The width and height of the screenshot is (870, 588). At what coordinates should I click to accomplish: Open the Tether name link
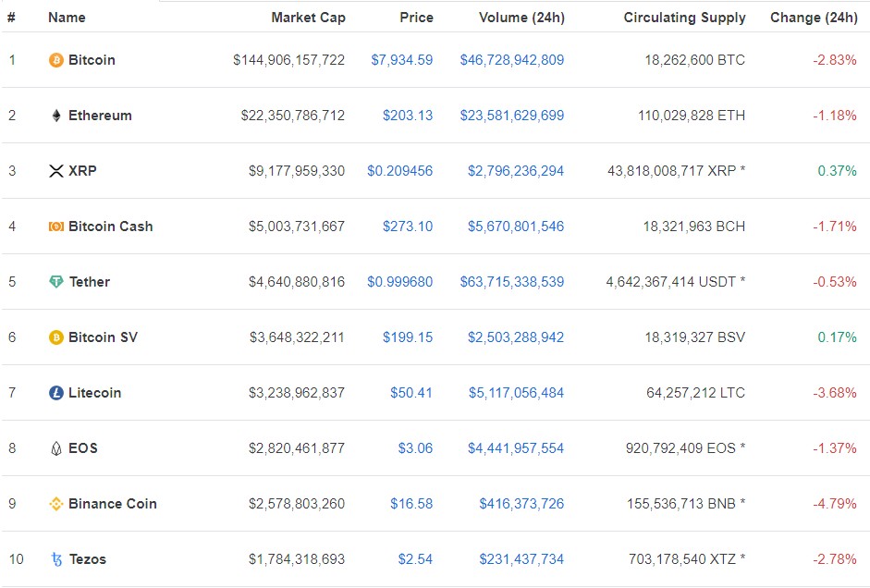point(90,282)
